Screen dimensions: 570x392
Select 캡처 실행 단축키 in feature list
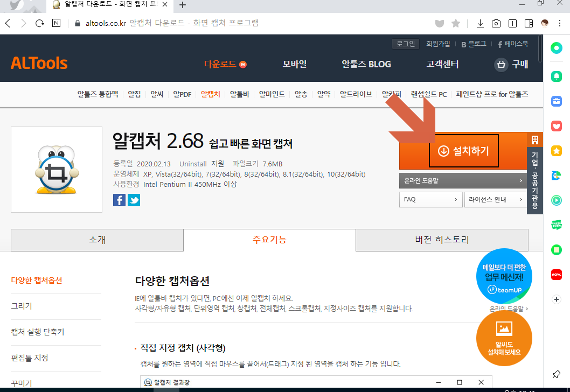[x=37, y=332]
